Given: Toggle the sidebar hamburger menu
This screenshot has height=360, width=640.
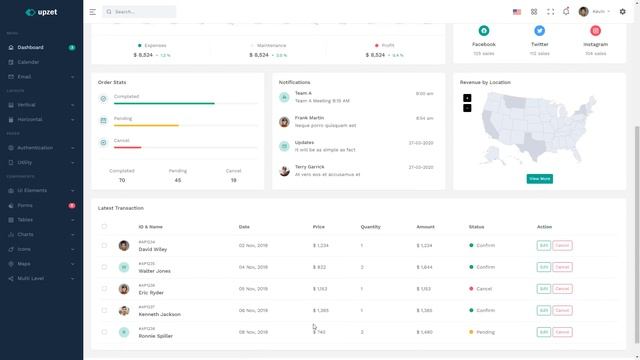Looking at the screenshot, I should [93, 12].
